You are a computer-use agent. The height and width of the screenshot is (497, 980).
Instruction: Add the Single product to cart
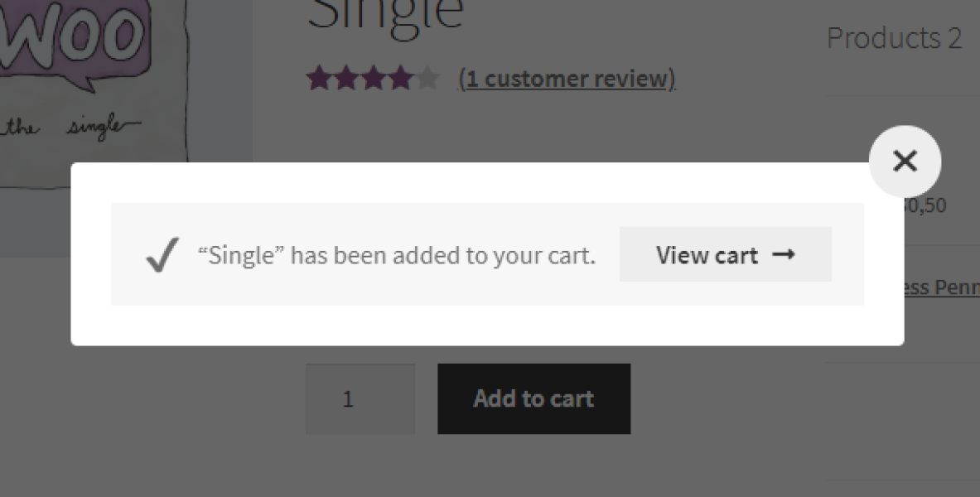click(533, 398)
